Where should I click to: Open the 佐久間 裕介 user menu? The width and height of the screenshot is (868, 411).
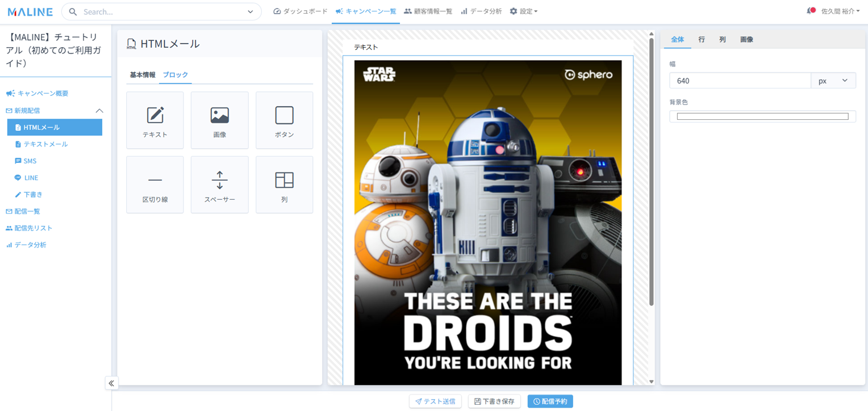pyautogui.click(x=841, y=11)
